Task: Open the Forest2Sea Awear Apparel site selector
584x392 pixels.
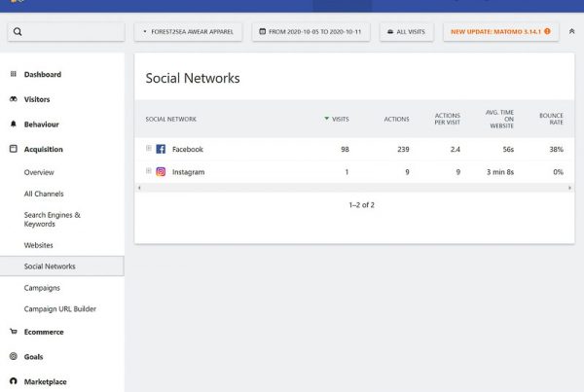Action: click(x=188, y=32)
